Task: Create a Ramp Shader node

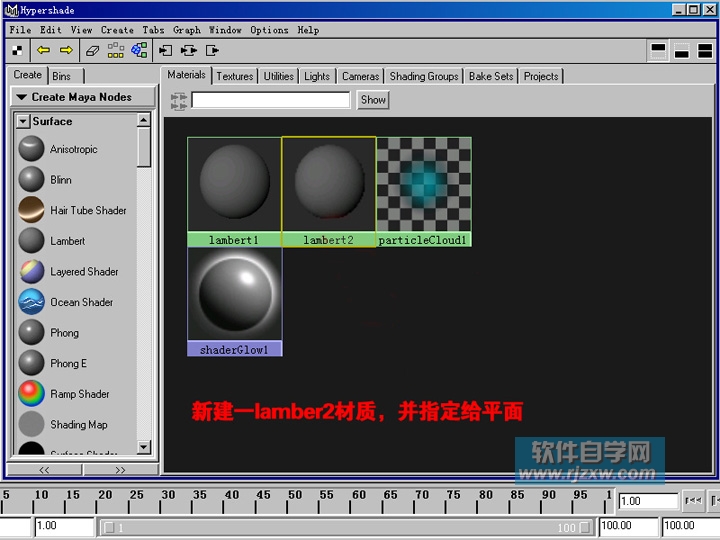Action: click(64, 394)
